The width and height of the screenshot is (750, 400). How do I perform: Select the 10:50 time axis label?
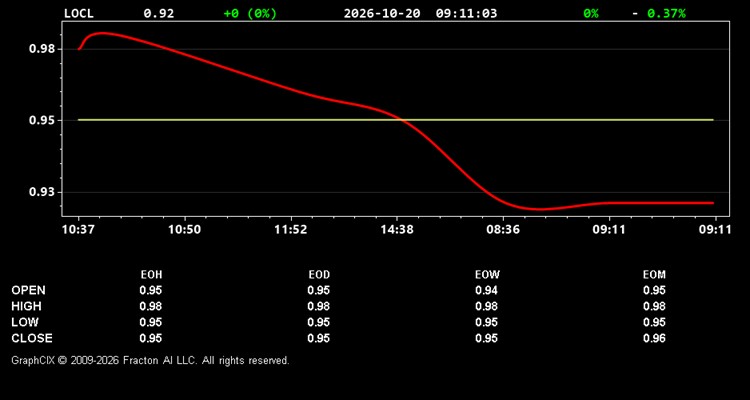[x=185, y=230]
